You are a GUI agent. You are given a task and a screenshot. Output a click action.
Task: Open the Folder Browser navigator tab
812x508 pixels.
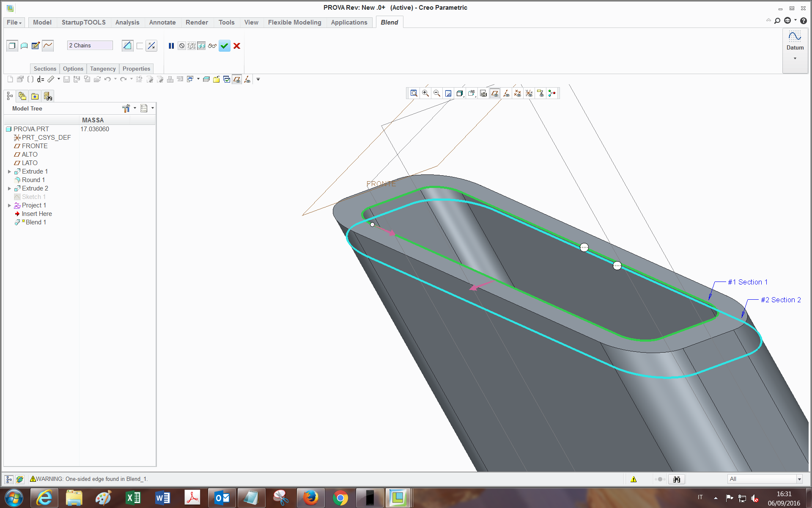pos(22,97)
